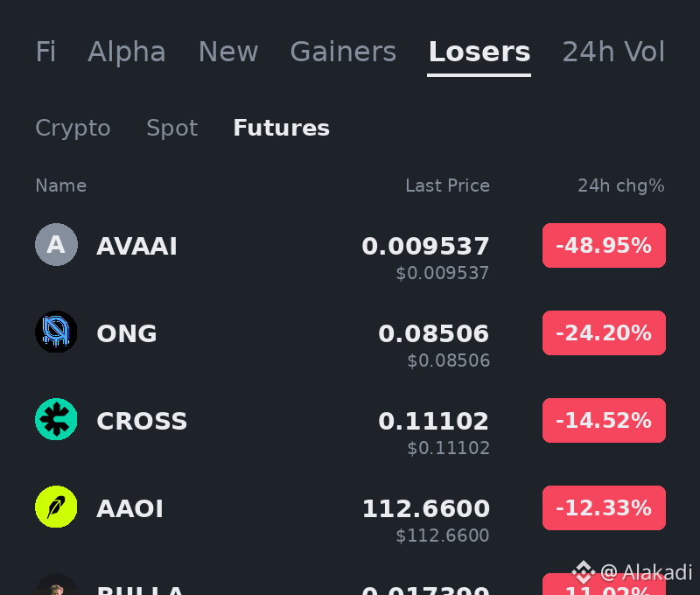Select the Crypto market filter
The height and width of the screenshot is (595, 700).
[73, 128]
